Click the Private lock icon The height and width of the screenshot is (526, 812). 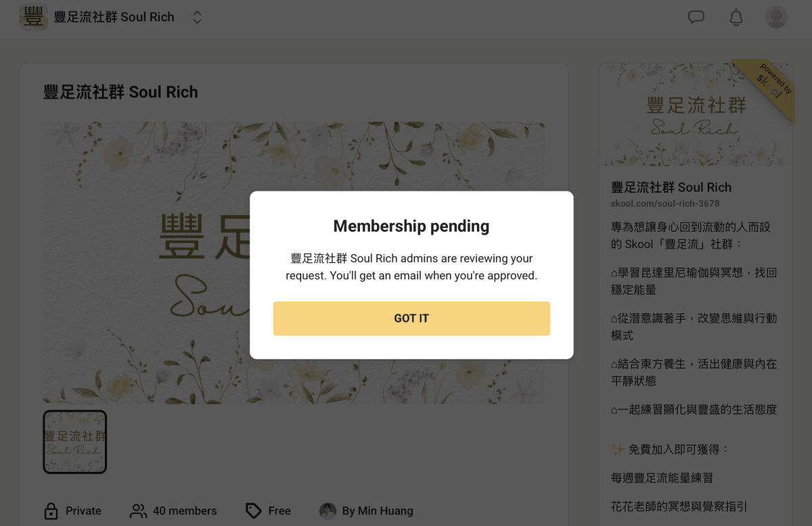pyautogui.click(x=51, y=511)
